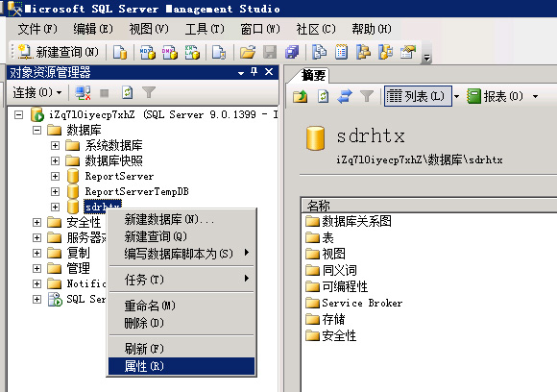Image resolution: width=557 pixels, height=392 pixels.
Task: Expand the Database Snapshots (数据库快照) node
Action: 55,160
